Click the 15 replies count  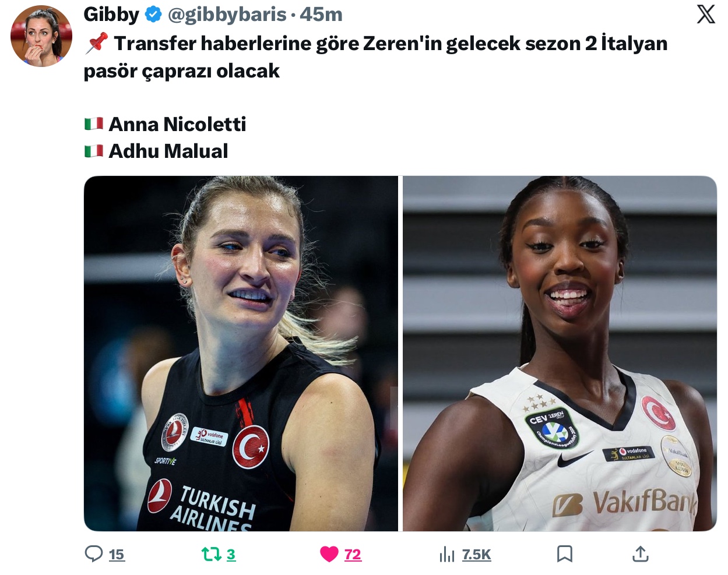117,555
